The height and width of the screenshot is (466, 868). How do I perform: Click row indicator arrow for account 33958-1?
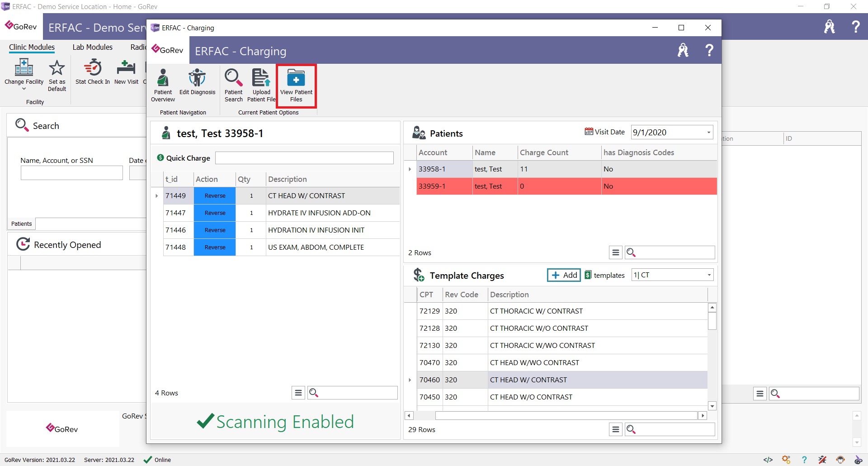coord(410,169)
